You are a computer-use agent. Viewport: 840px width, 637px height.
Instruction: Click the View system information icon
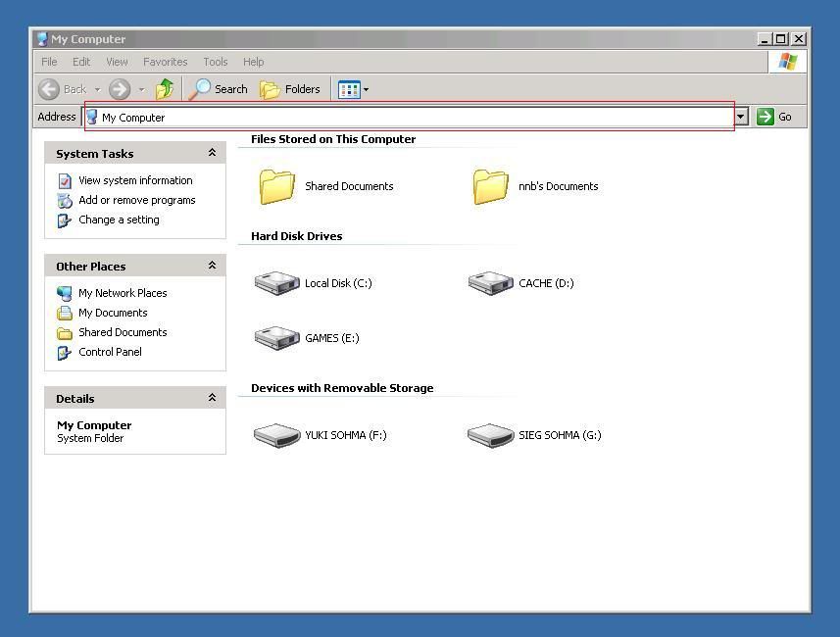click(65, 181)
